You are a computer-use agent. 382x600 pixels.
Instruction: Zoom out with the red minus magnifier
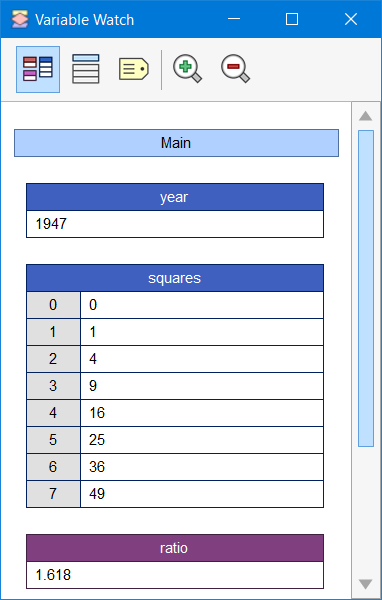click(235, 69)
